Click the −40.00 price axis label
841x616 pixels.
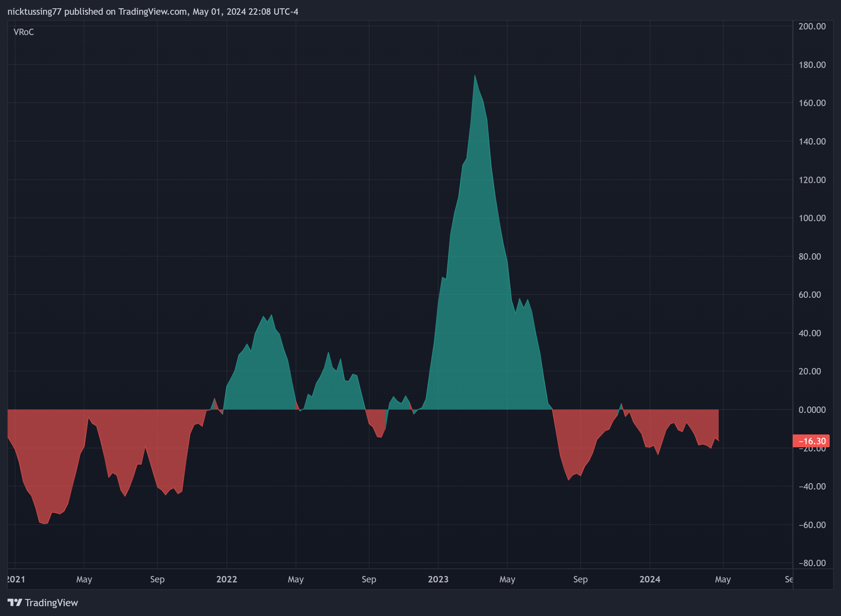[x=812, y=487]
